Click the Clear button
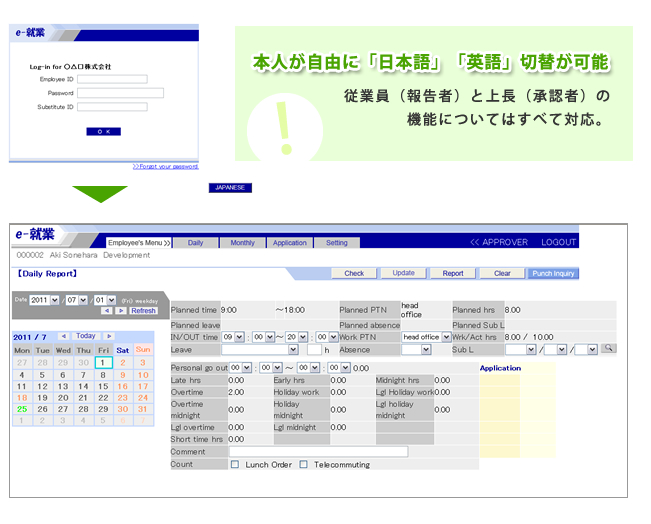The width and height of the screenshot is (651, 524). coord(502,273)
